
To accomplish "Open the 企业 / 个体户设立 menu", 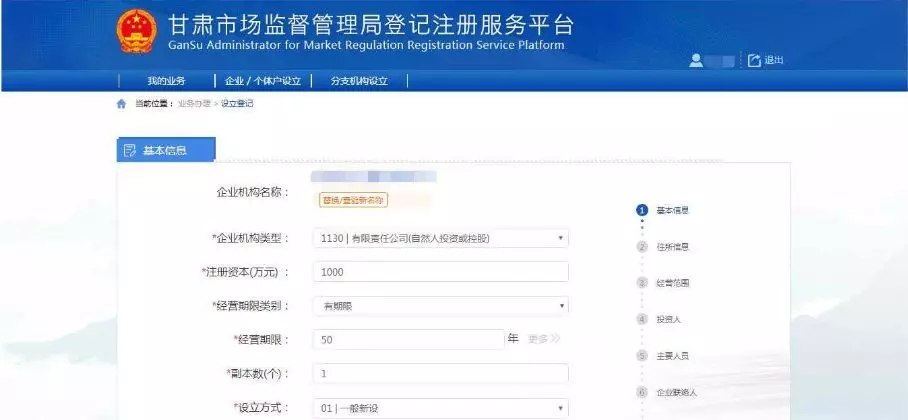I will pos(263,81).
